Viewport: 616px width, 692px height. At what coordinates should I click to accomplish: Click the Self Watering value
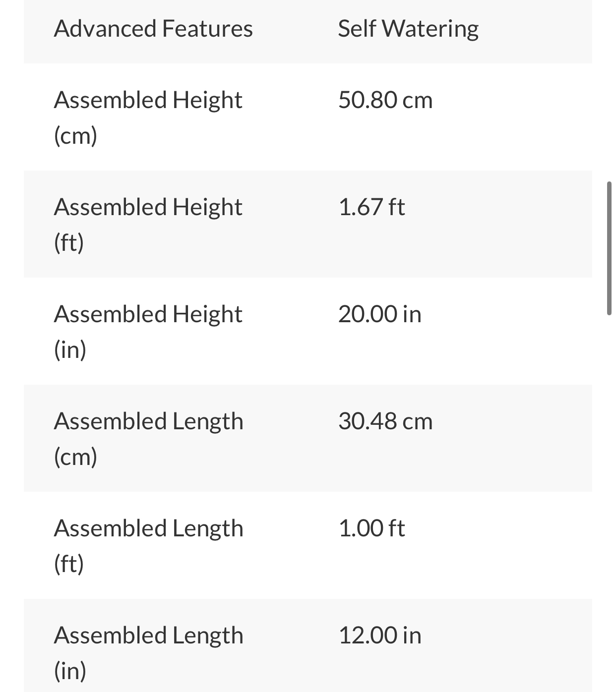tap(408, 29)
